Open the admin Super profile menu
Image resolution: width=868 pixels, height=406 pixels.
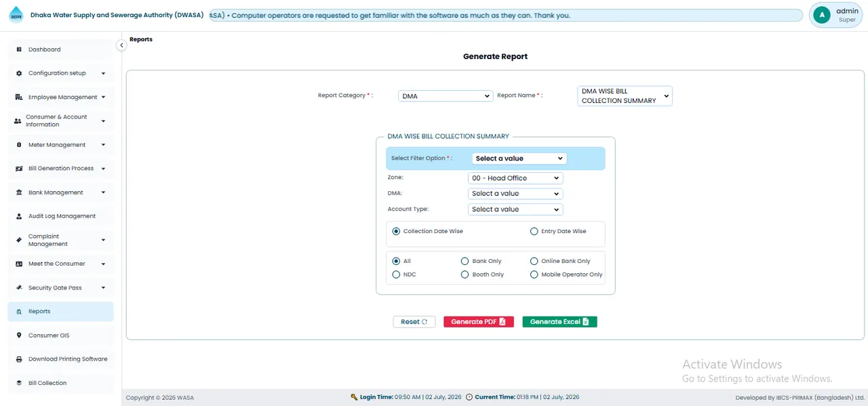point(835,15)
